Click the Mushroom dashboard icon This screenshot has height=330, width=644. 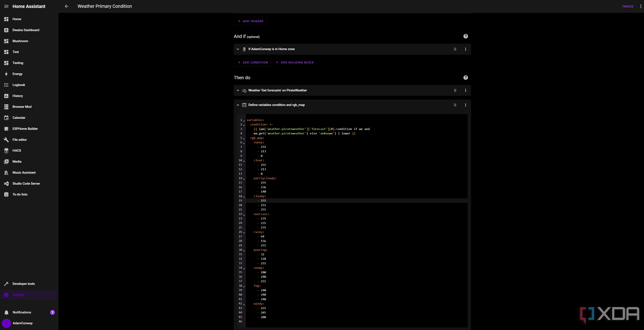6,41
